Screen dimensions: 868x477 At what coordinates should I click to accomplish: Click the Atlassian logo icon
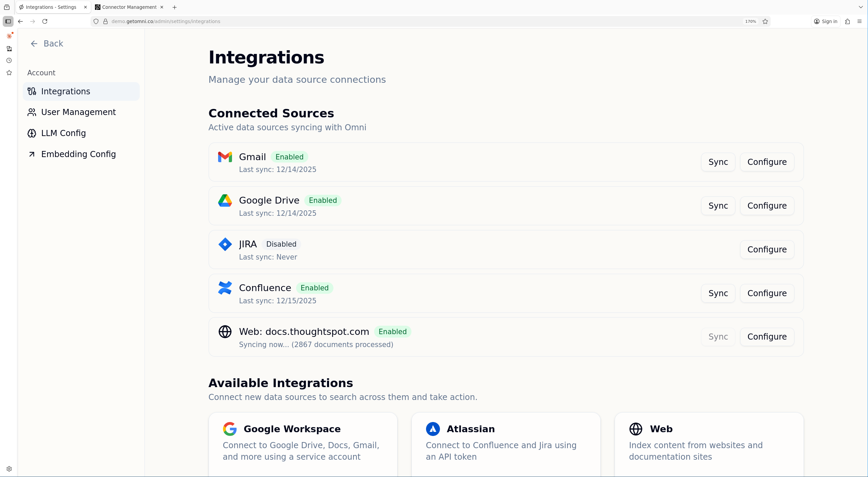433,429
